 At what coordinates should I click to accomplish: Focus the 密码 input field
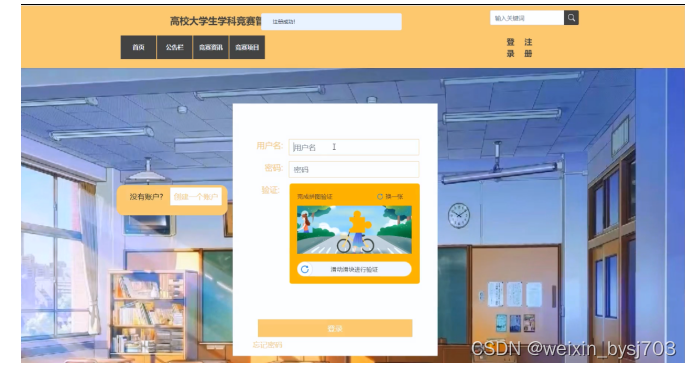click(x=354, y=169)
